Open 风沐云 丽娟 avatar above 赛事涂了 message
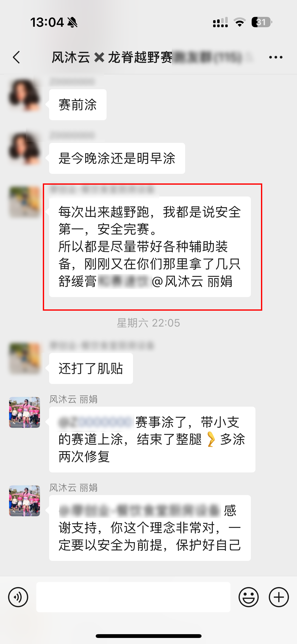The image size is (297, 644). (24, 412)
